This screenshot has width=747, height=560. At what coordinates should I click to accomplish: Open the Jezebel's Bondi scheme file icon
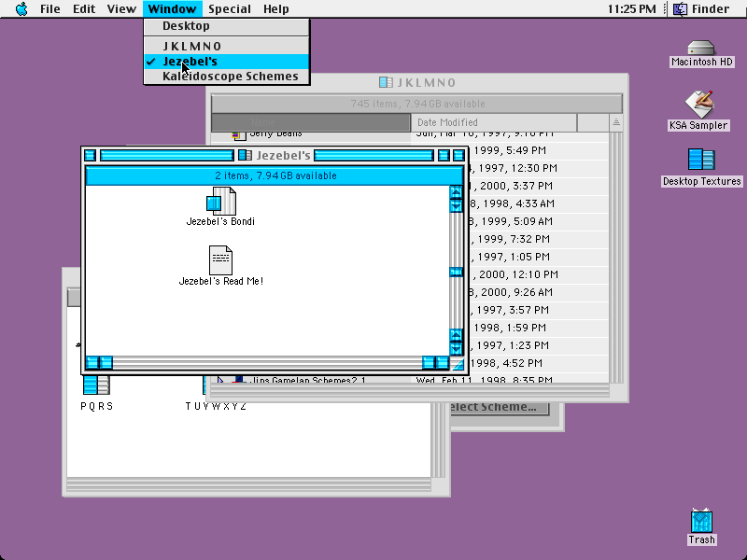221,201
